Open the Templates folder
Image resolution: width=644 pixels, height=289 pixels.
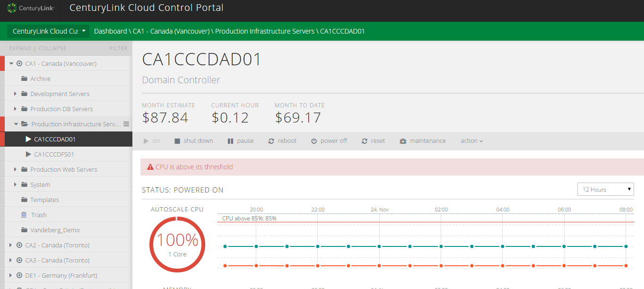point(45,200)
